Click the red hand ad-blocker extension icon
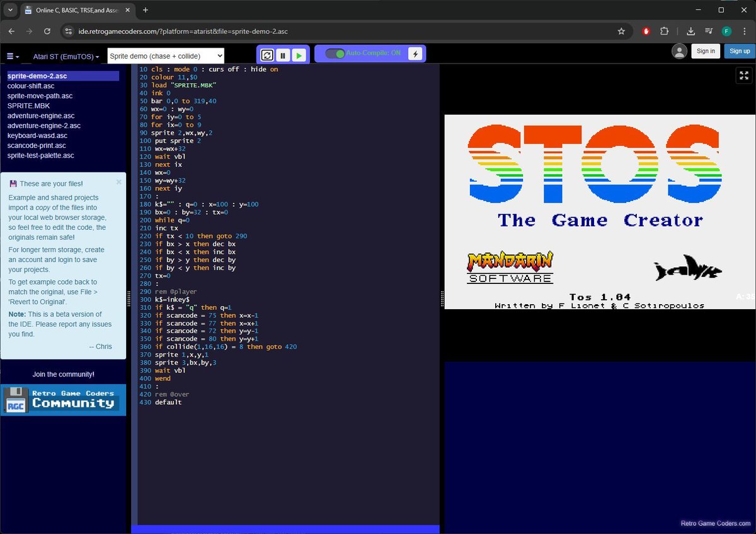Screen dimensions: 756x534 click(x=646, y=31)
